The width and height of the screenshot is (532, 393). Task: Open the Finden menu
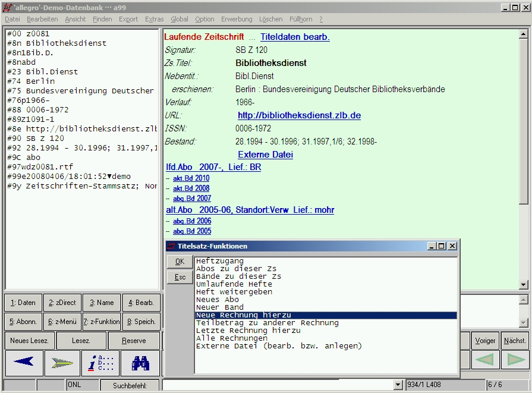[102, 20]
